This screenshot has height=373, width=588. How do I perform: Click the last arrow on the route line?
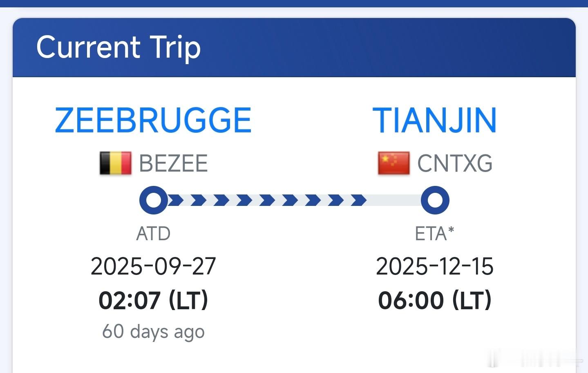359,200
